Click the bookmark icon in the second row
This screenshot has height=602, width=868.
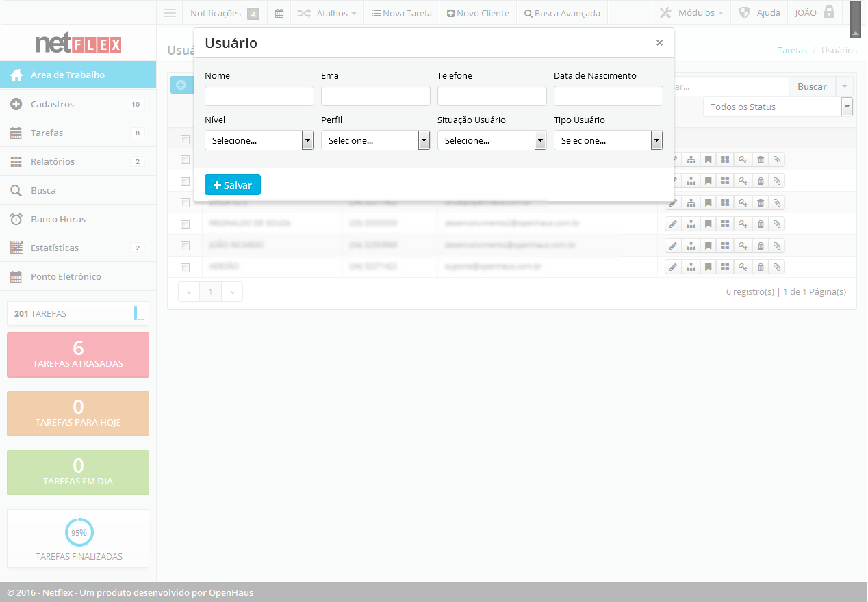pos(709,181)
